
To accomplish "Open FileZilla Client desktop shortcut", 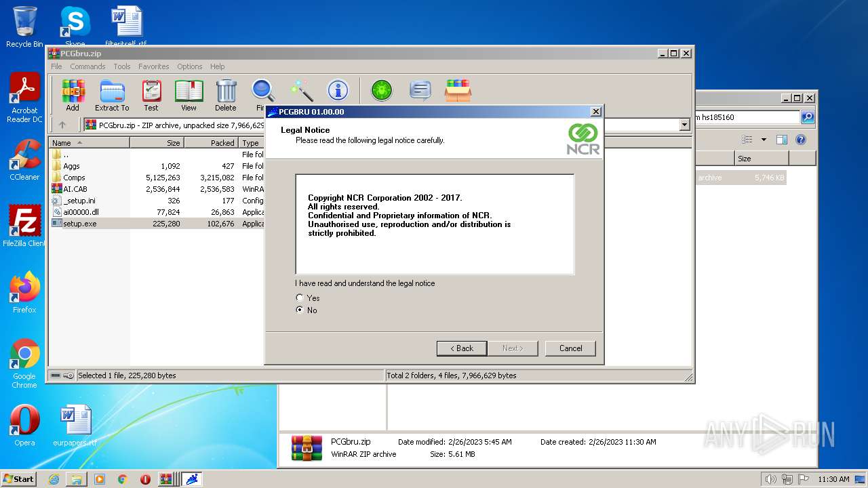I will (x=24, y=226).
